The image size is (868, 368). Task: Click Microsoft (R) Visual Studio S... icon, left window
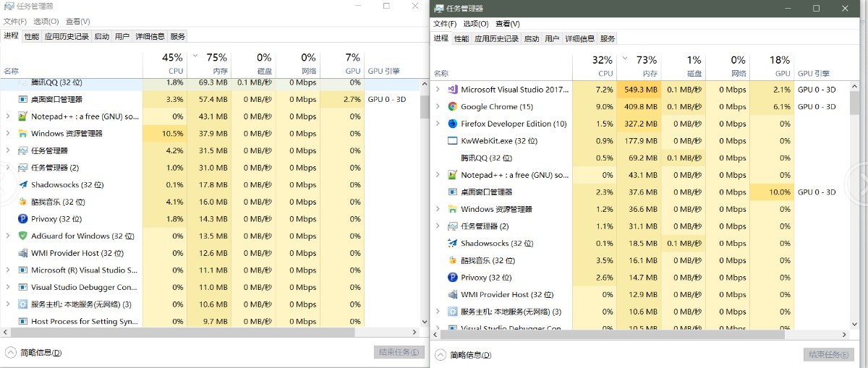(x=23, y=270)
